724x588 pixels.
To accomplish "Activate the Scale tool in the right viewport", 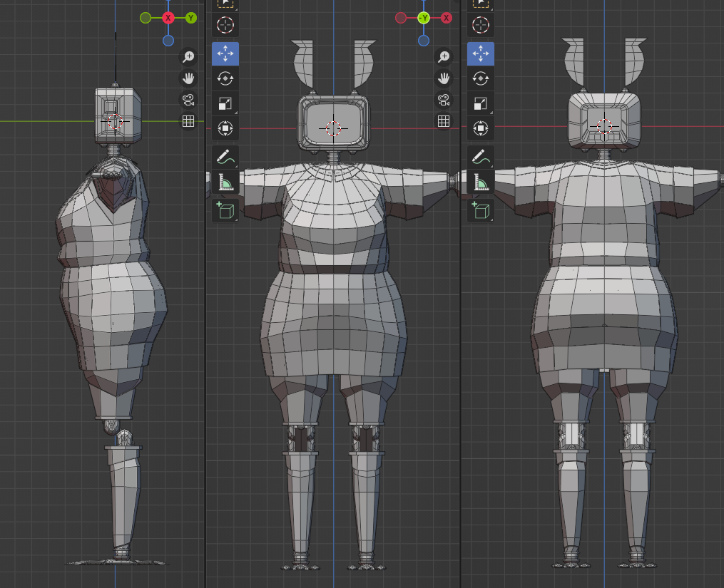I will coord(481,103).
